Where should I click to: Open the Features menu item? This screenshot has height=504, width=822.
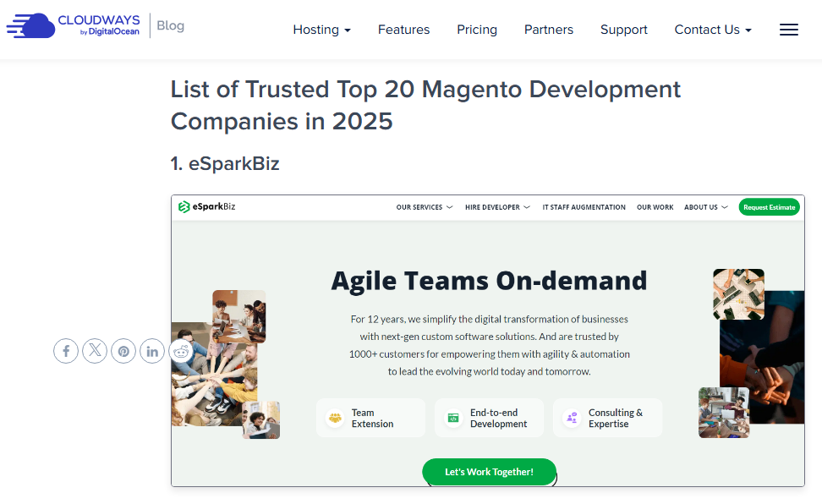tap(403, 30)
